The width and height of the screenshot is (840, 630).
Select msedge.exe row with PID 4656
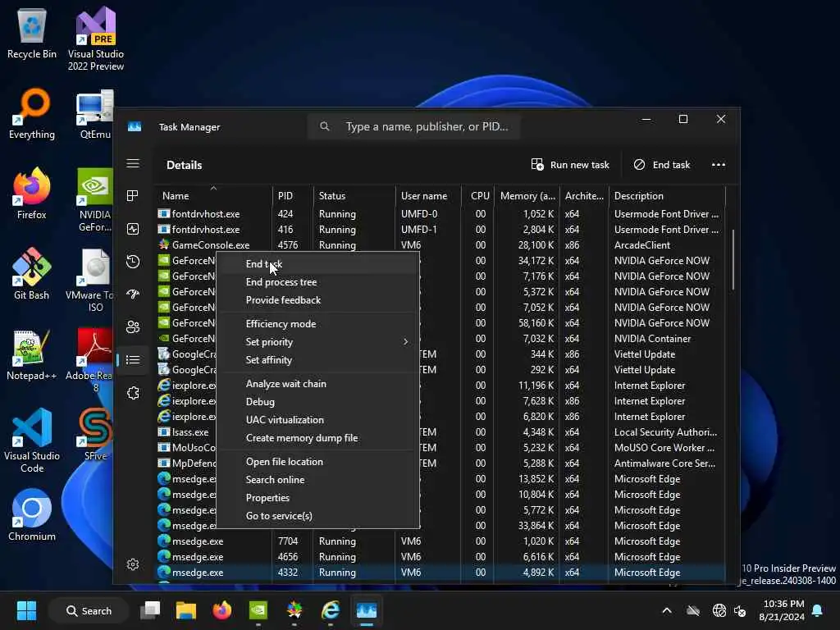[x=441, y=557]
